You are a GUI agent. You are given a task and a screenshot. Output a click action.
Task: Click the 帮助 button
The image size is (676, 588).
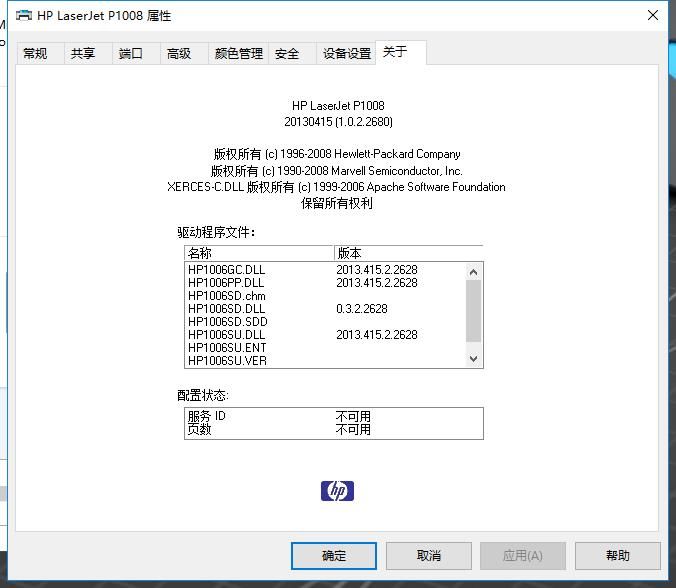click(x=617, y=556)
